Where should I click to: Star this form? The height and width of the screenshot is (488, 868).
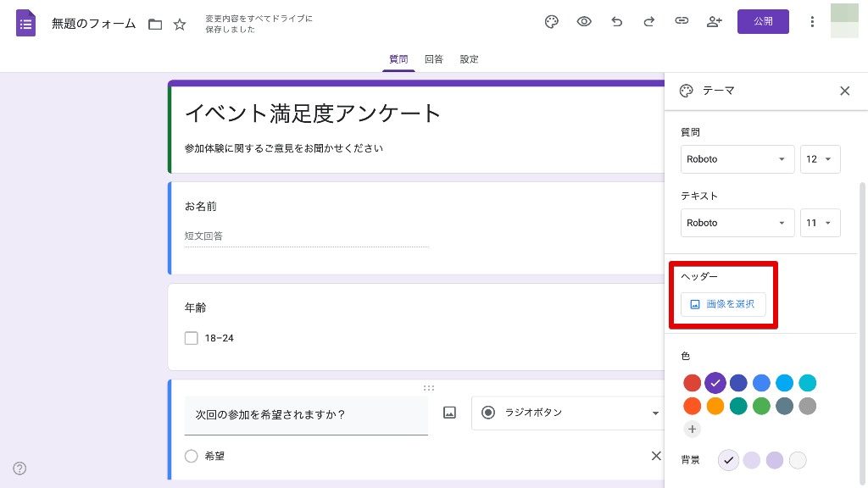[x=180, y=25]
